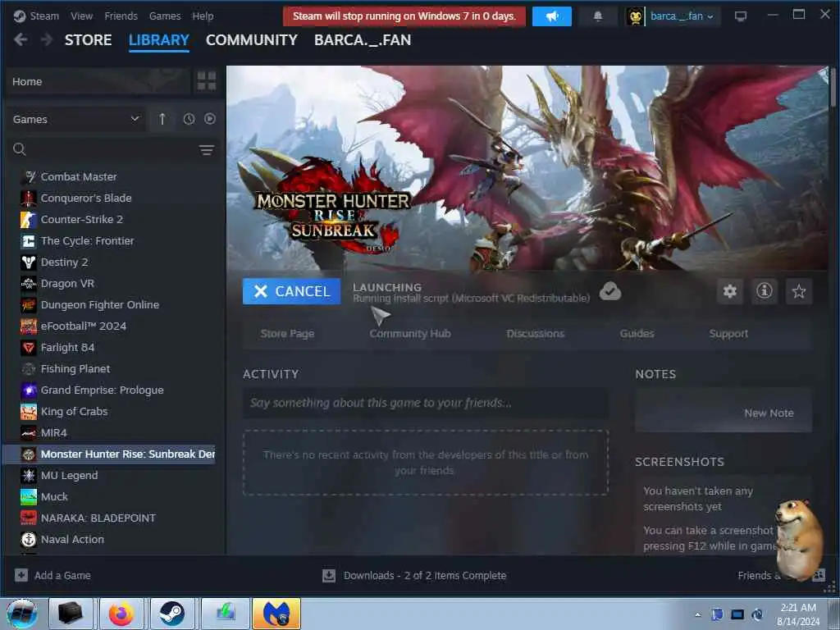Open the Friends menu

[x=121, y=16]
